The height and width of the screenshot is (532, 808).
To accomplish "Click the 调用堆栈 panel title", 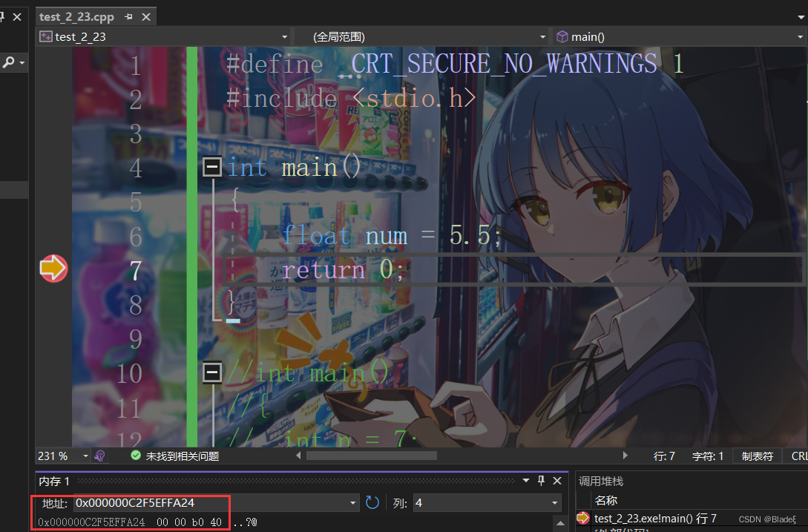I will [x=601, y=482].
